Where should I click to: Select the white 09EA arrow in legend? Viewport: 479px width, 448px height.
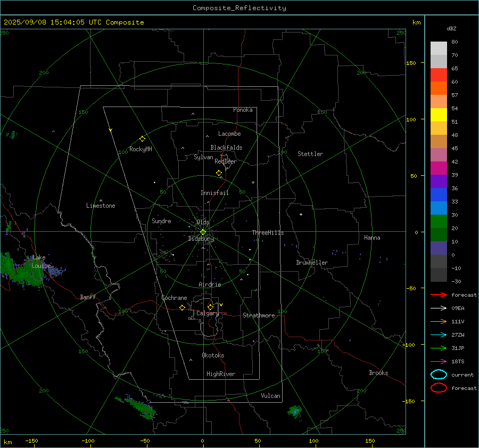click(x=439, y=308)
